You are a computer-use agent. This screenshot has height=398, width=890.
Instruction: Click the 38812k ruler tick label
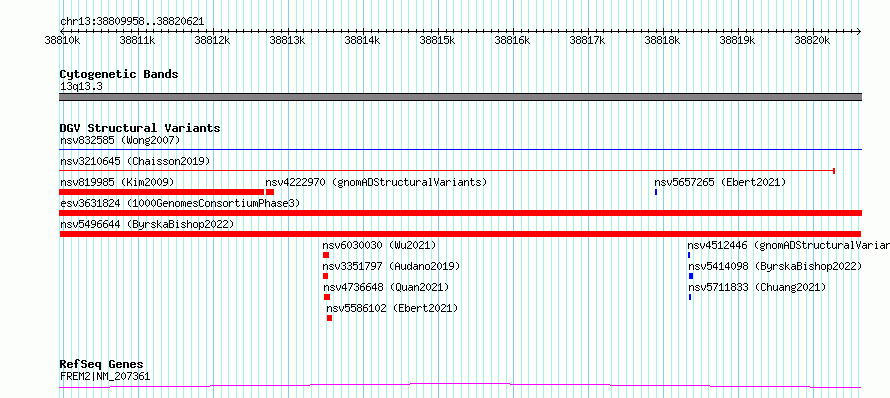[x=212, y=40]
